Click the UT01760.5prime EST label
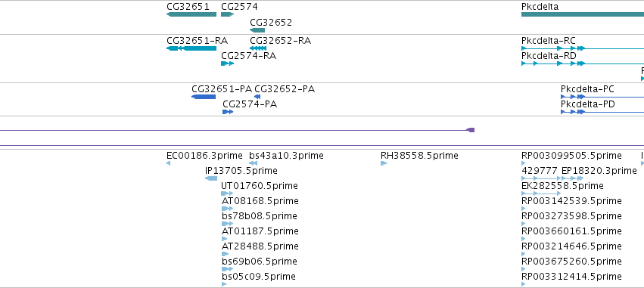The height and width of the screenshot is (288, 644). (260, 186)
